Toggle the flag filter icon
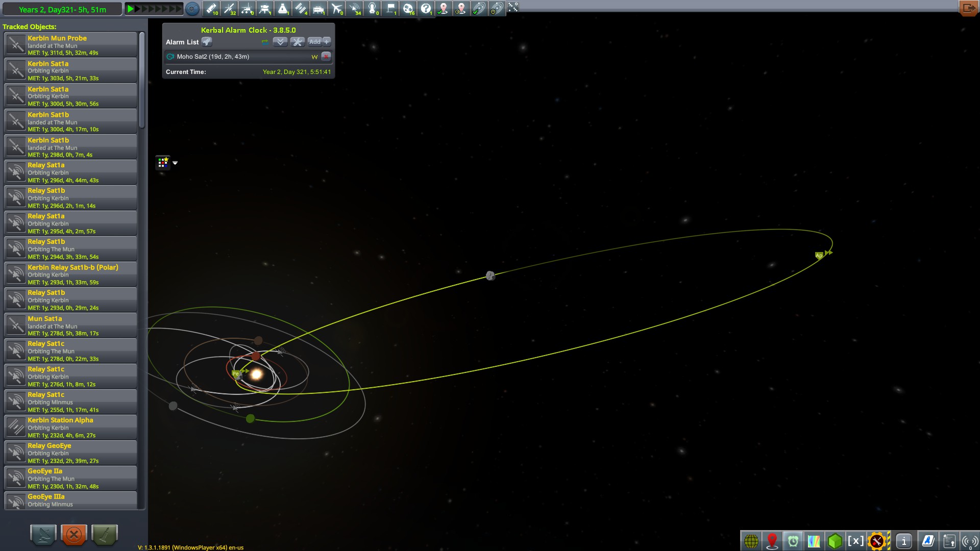Viewport: 980px width, 551px height. (x=390, y=8)
